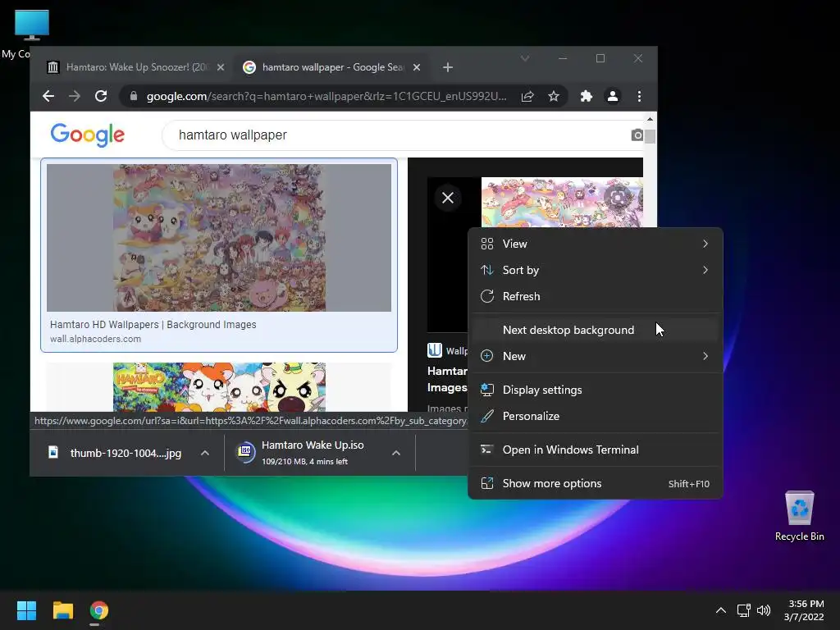Click the Hamtaro Wake Up.iso download item
This screenshot has height=630, width=840.
313,453
